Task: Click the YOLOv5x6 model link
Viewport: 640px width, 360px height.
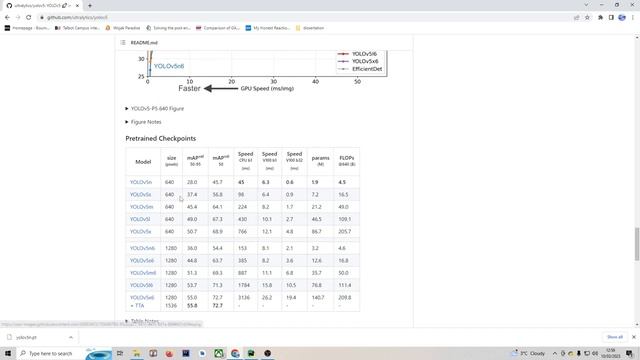Action: pos(142,298)
